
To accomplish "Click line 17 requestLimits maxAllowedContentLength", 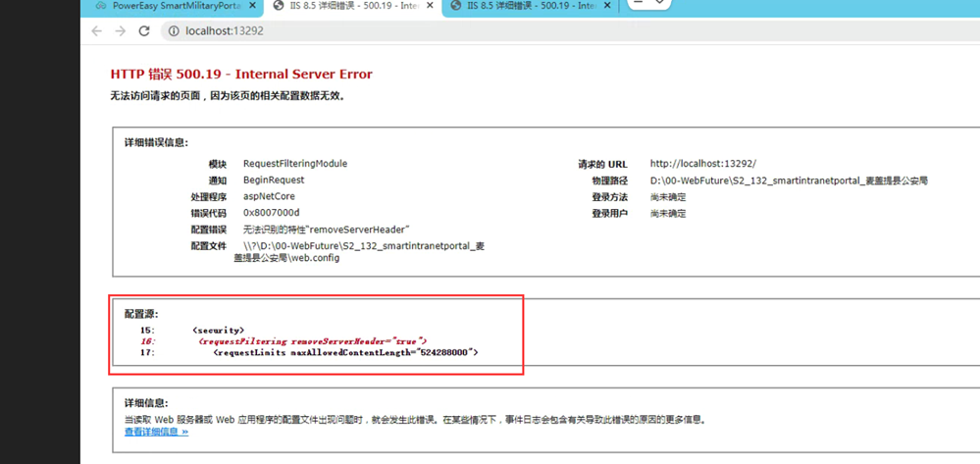I will [345, 353].
